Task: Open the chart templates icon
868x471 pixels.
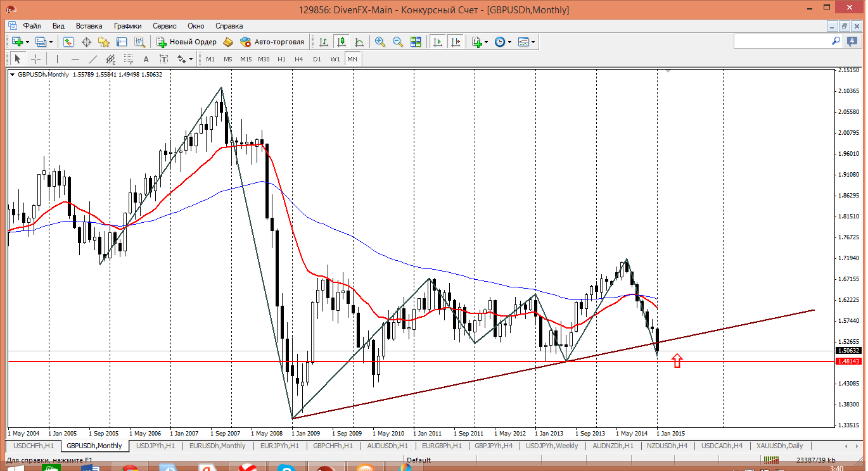Action: coord(523,42)
